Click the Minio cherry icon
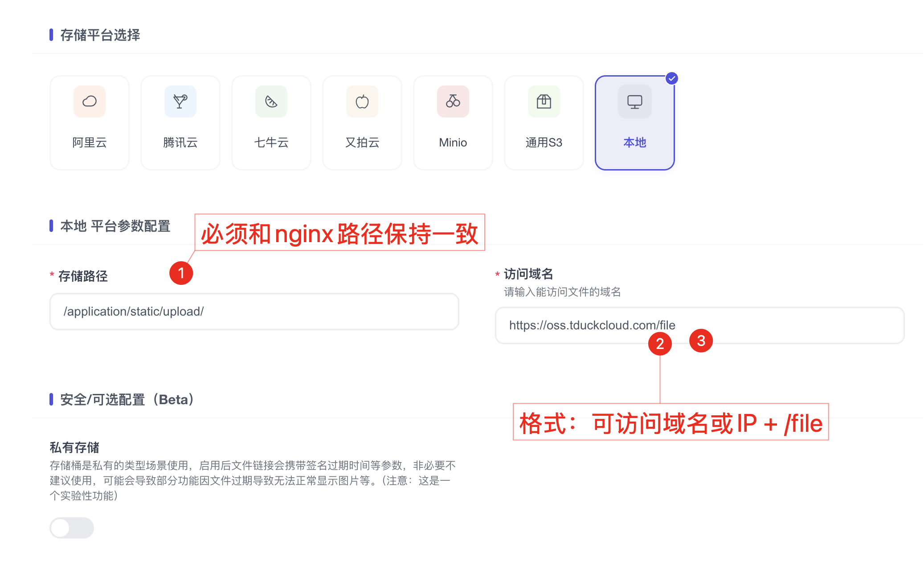924x576 pixels. 453,101
